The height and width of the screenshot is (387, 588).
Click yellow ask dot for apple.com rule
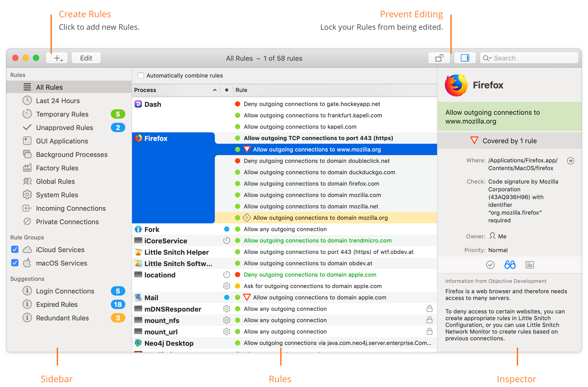(x=238, y=286)
